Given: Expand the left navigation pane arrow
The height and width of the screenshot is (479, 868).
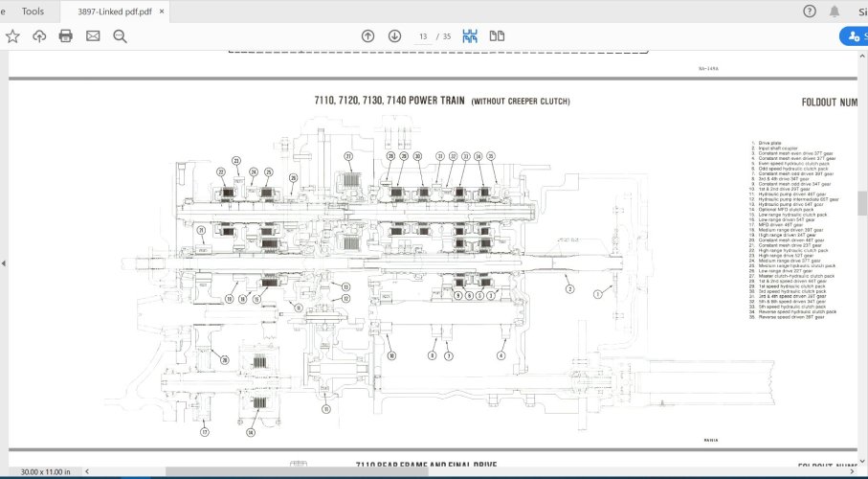Looking at the screenshot, I should (3, 263).
